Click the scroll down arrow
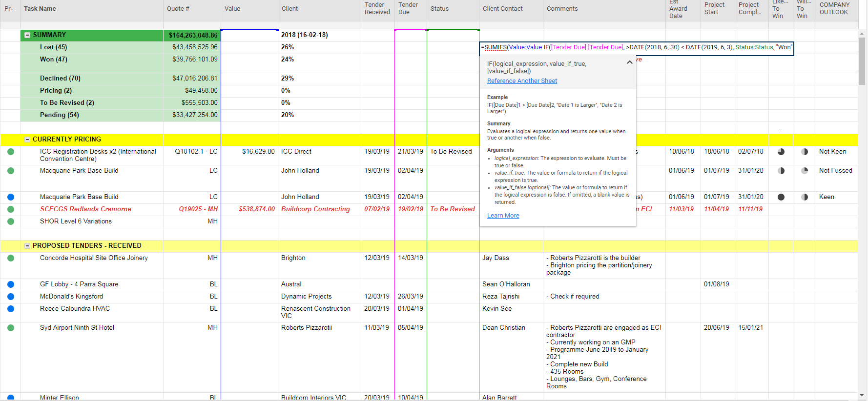Screen dimensions: 868x401 [x=862, y=395]
